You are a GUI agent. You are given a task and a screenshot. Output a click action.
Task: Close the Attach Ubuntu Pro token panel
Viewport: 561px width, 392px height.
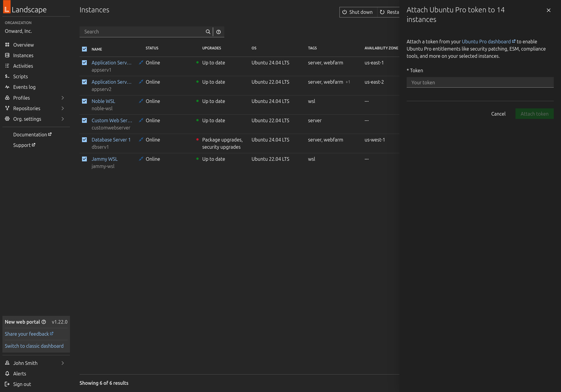click(549, 10)
